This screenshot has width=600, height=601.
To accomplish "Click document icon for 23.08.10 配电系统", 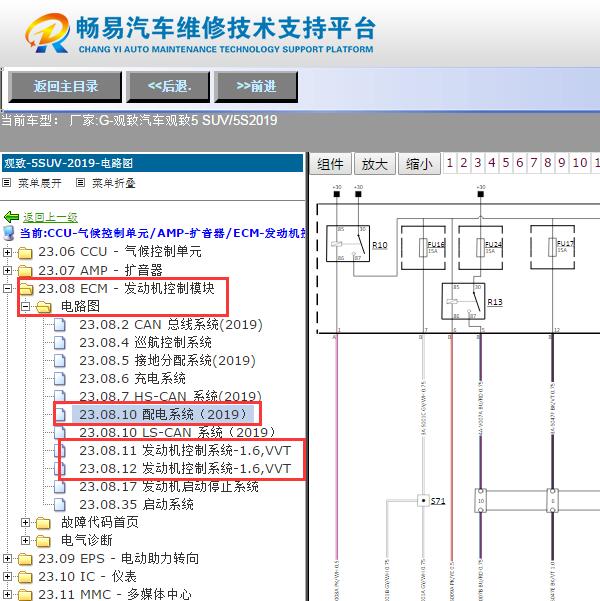I will [61, 414].
